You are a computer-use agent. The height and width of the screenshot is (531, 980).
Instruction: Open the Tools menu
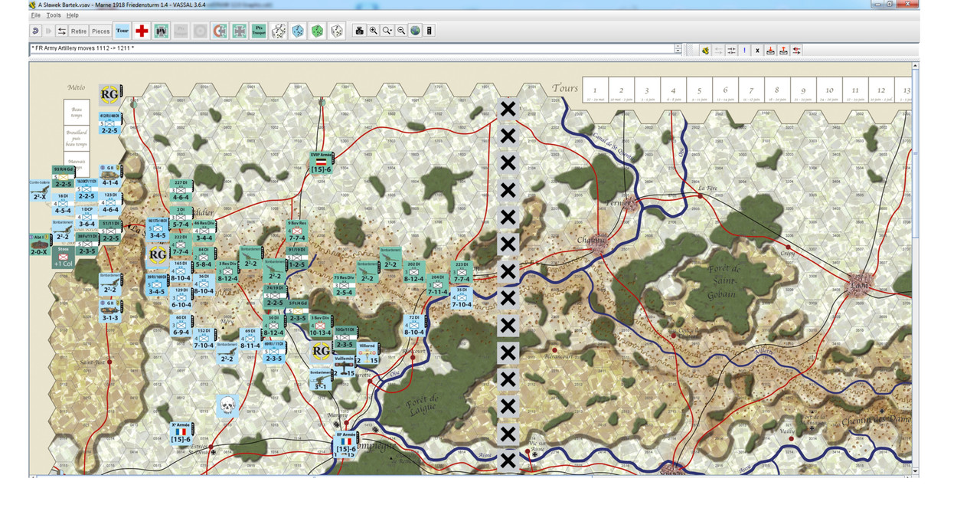coord(54,15)
